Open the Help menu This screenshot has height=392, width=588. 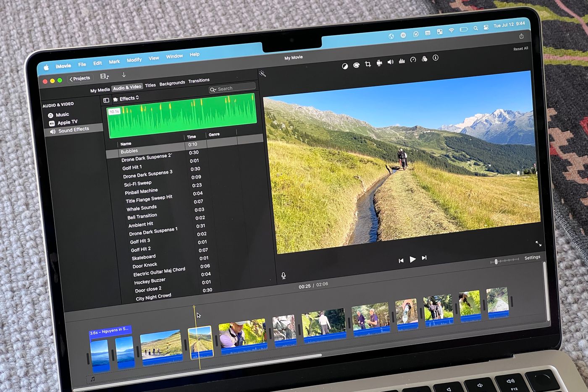[x=194, y=55]
